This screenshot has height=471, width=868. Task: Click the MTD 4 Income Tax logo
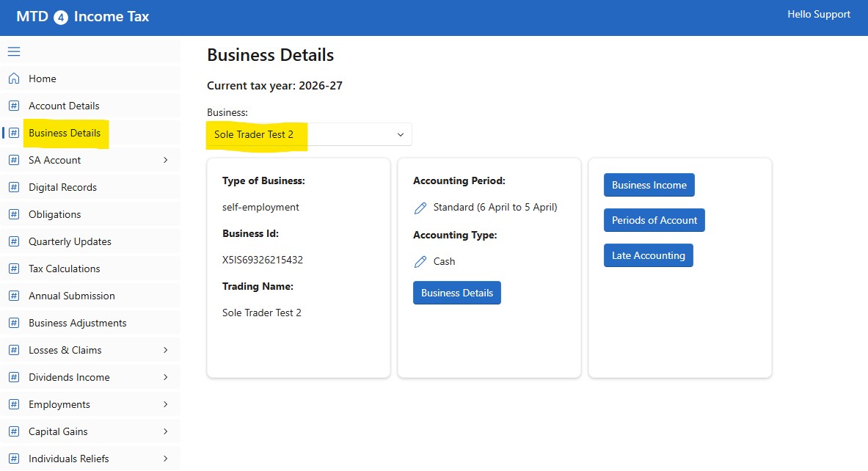(82, 17)
